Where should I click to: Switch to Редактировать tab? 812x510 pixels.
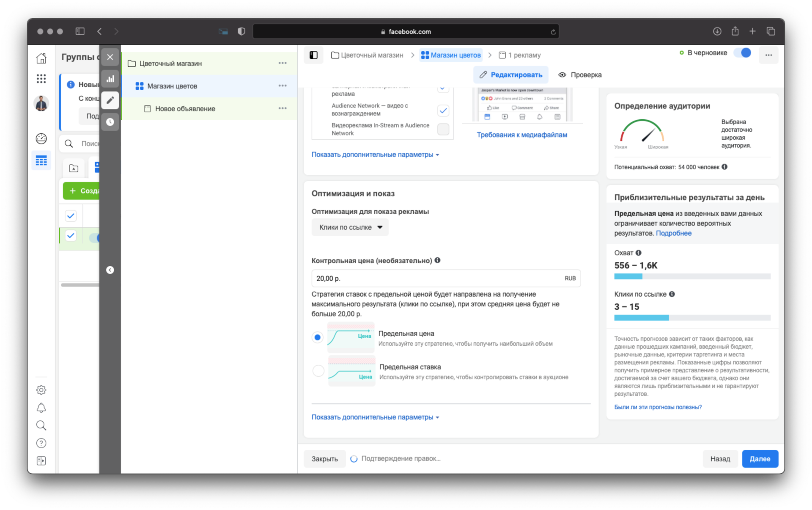pyautogui.click(x=511, y=75)
